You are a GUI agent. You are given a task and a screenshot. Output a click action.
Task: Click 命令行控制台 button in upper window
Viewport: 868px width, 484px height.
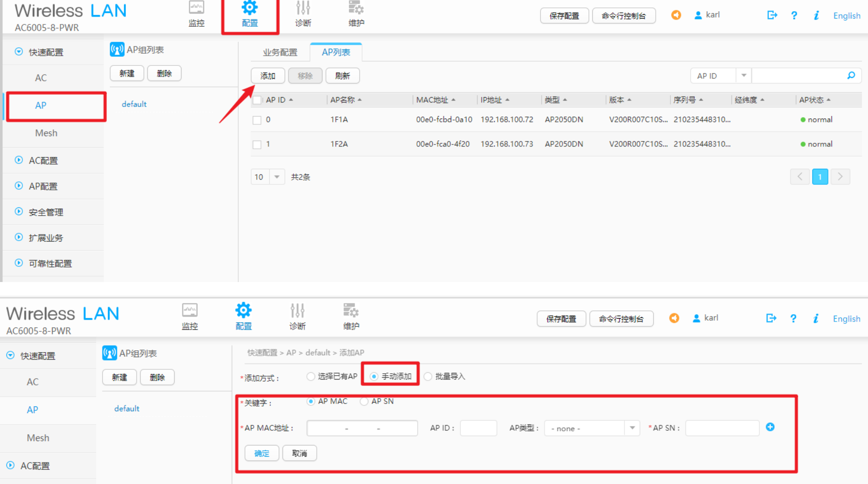(x=624, y=16)
